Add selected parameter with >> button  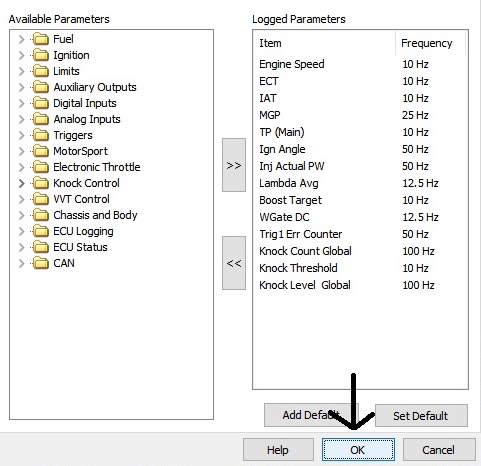click(234, 165)
